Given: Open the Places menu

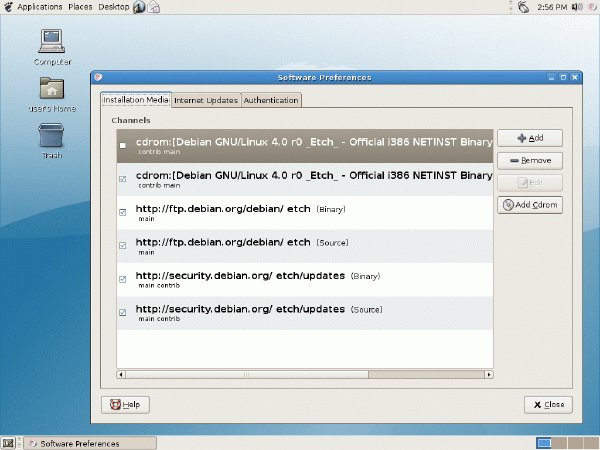Looking at the screenshot, I should pos(80,7).
